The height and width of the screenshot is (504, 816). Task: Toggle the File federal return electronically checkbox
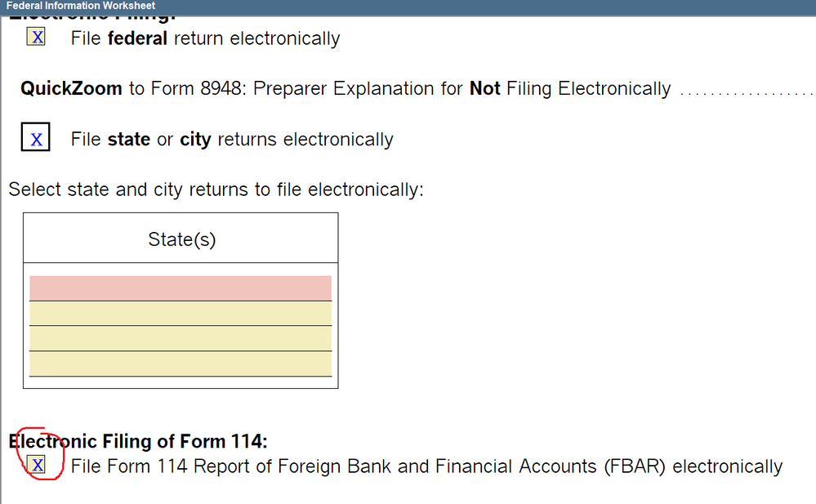[x=36, y=37]
